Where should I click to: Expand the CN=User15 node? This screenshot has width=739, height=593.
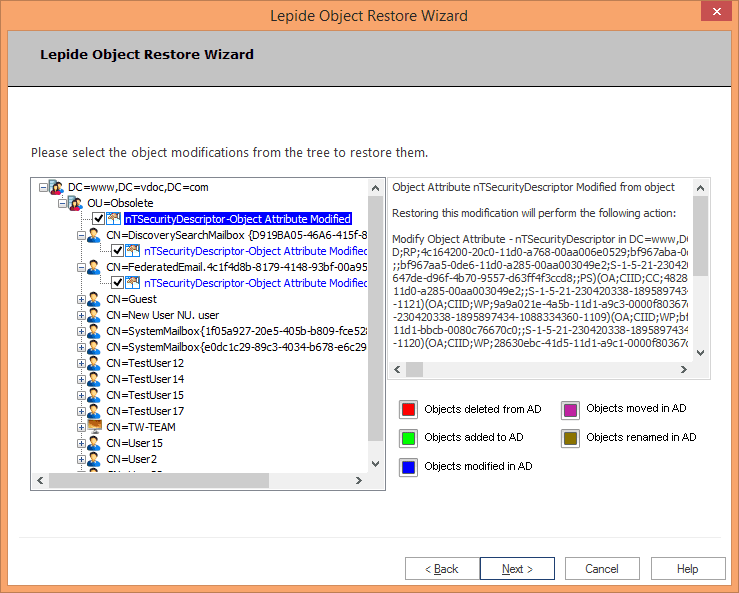(81, 444)
